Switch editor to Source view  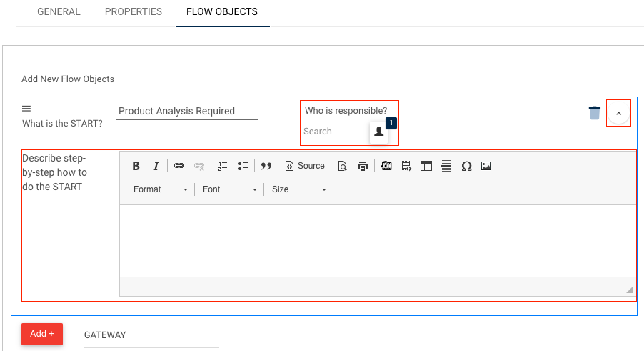tap(305, 166)
